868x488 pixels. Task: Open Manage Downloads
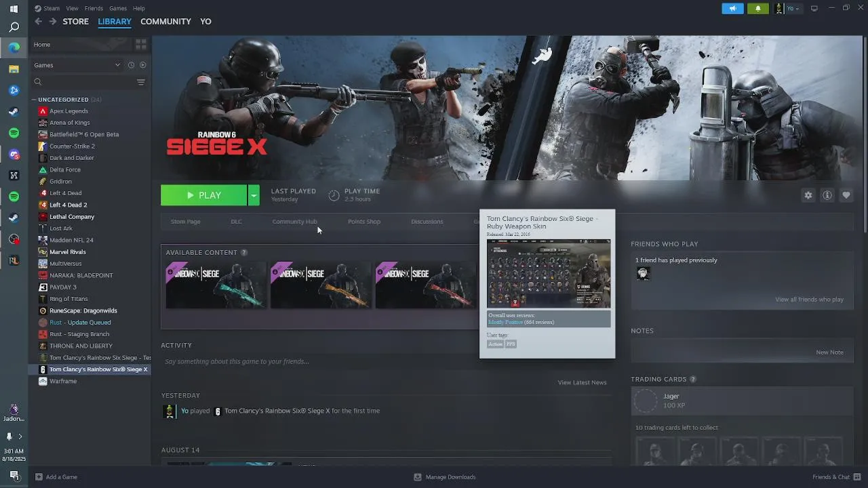(445, 477)
